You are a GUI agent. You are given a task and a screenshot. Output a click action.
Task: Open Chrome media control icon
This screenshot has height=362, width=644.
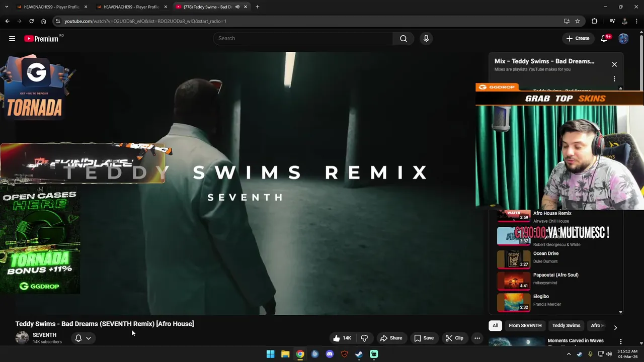pos(612,21)
